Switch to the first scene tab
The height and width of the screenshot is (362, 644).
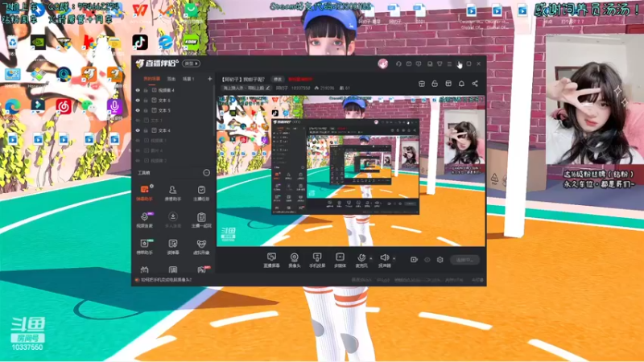point(151,79)
